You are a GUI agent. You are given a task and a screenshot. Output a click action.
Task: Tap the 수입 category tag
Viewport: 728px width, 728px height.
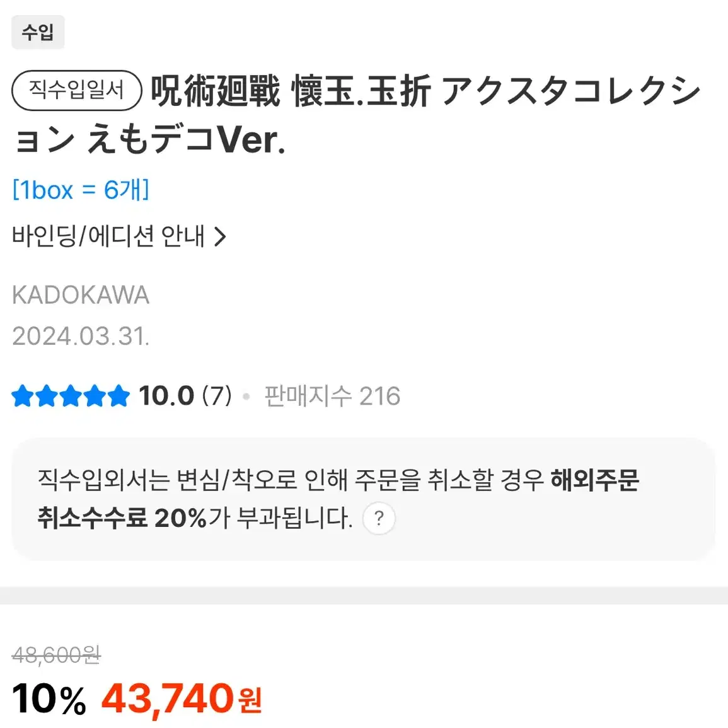(38, 32)
